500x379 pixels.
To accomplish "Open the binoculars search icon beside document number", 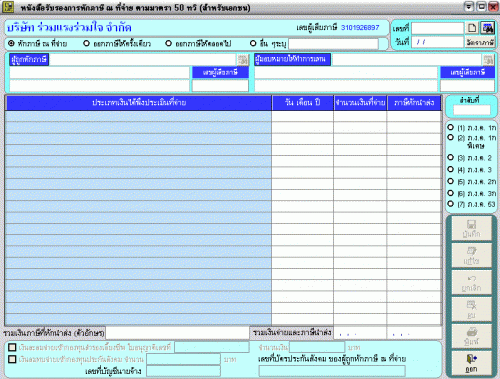I will (x=487, y=28).
